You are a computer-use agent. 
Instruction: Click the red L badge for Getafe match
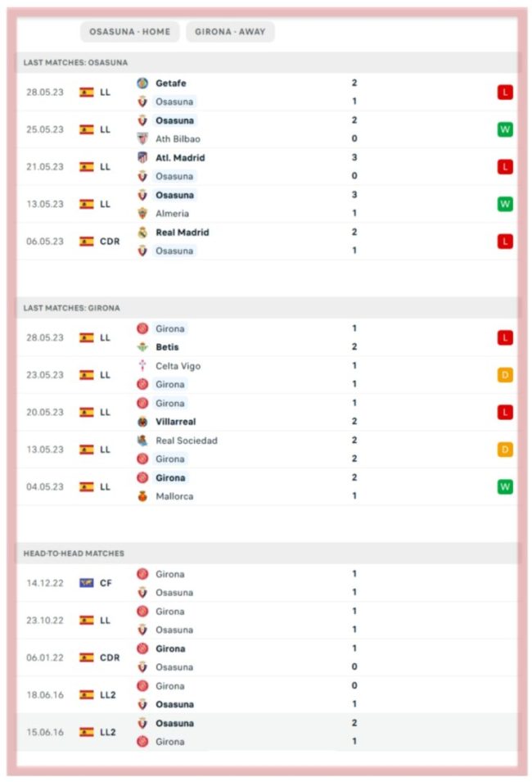coord(505,93)
